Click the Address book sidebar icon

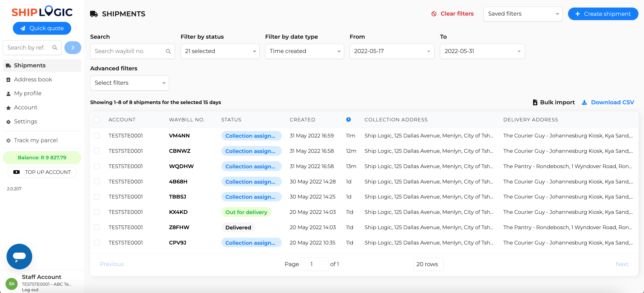[x=8, y=80]
